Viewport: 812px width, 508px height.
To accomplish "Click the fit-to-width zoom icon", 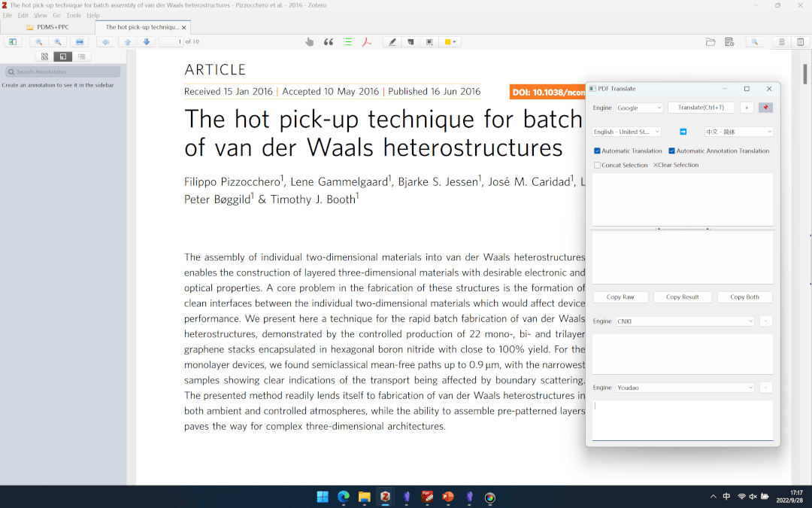I will click(x=79, y=42).
